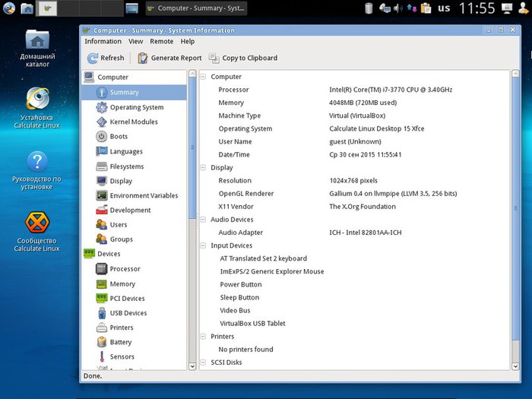
Task: Collapse the Computer section in details pane
Action: tap(203, 77)
